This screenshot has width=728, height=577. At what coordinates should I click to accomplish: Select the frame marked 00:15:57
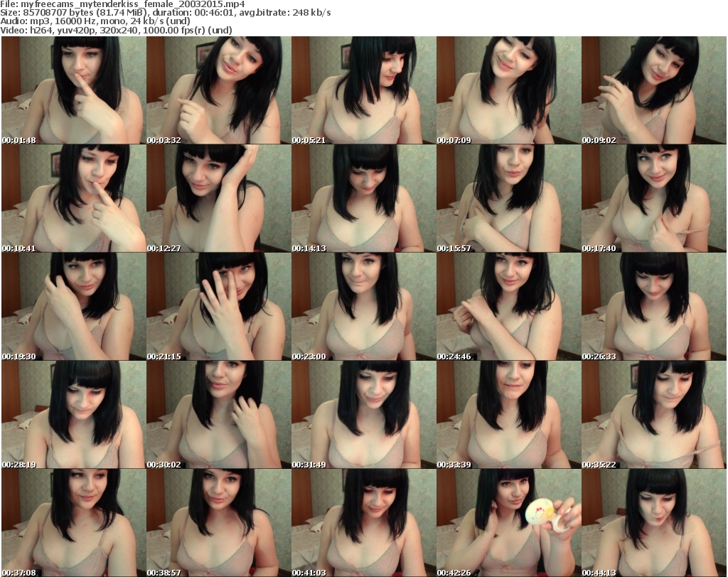509,198
